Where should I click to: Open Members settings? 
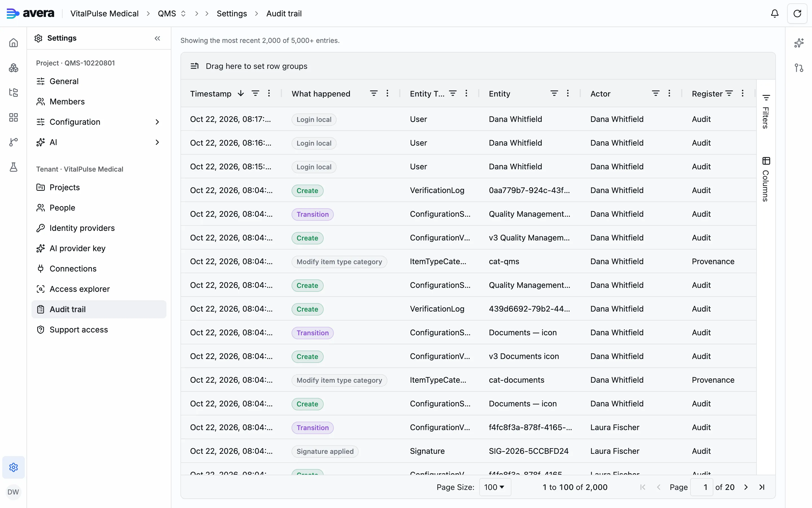click(x=99, y=102)
